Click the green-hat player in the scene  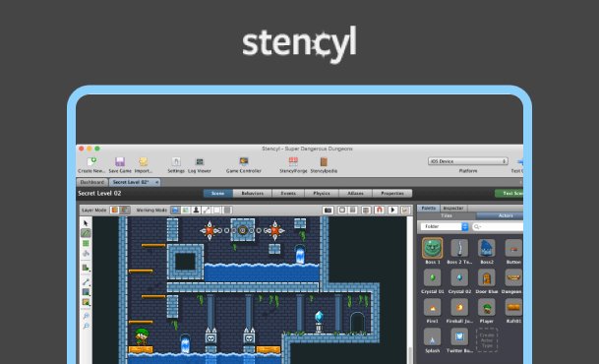142,336
